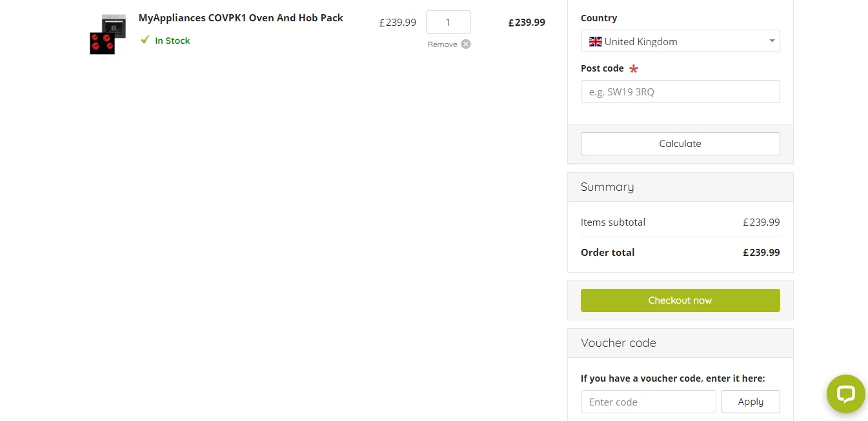Focus the Enter code voucher field
The width and height of the screenshot is (868, 421).
pyautogui.click(x=649, y=402)
